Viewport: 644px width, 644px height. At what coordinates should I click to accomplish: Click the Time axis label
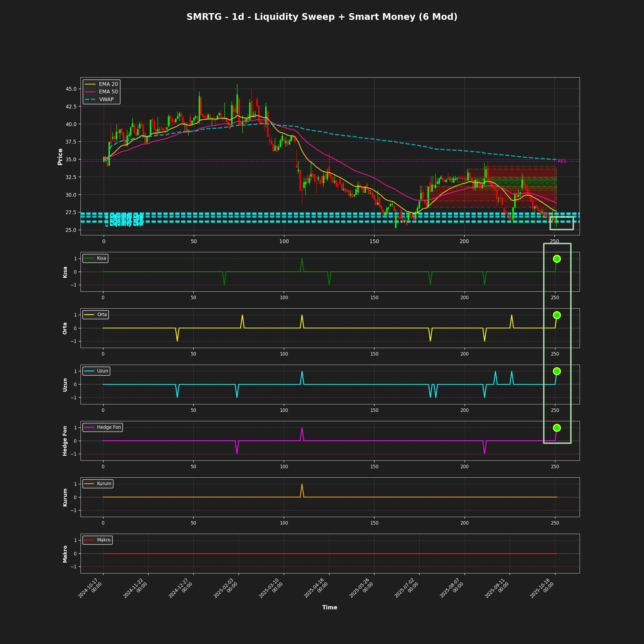click(x=329, y=607)
